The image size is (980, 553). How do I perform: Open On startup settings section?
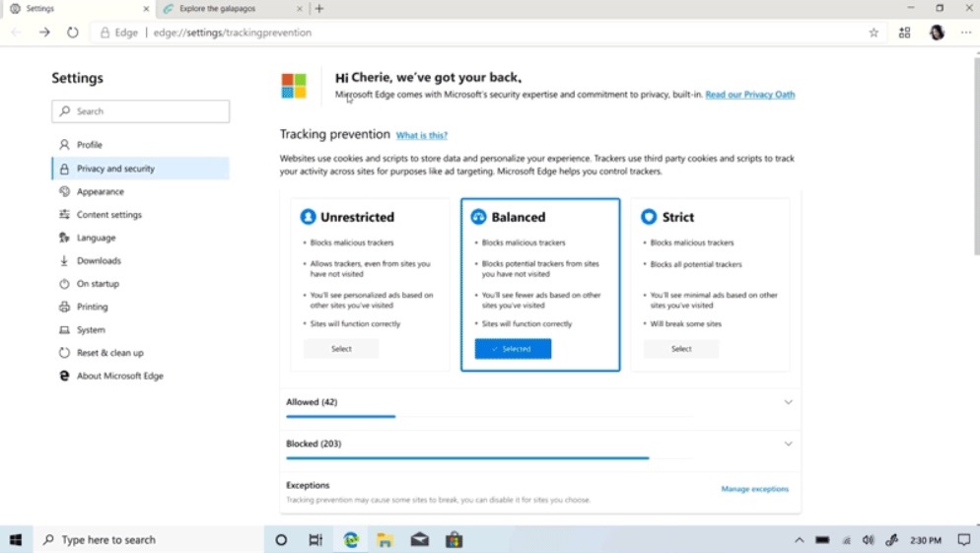[x=141, y=284]
